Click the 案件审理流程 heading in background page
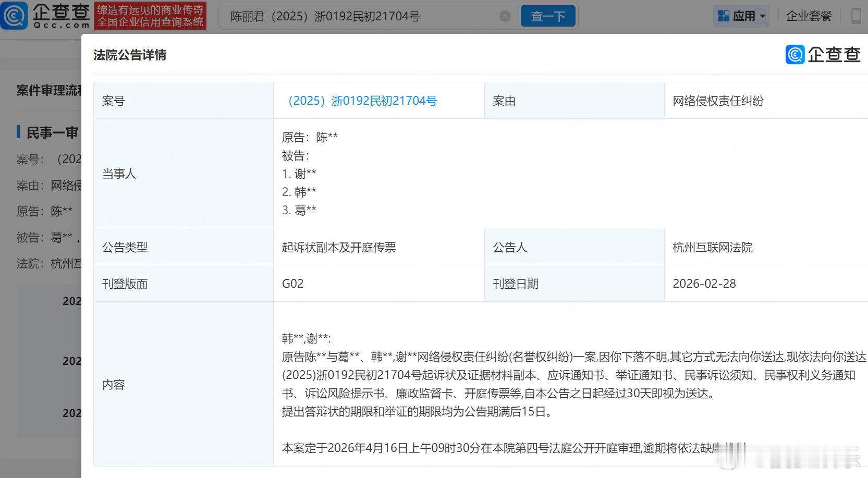868x478 pixels. (x=50, y=91)
